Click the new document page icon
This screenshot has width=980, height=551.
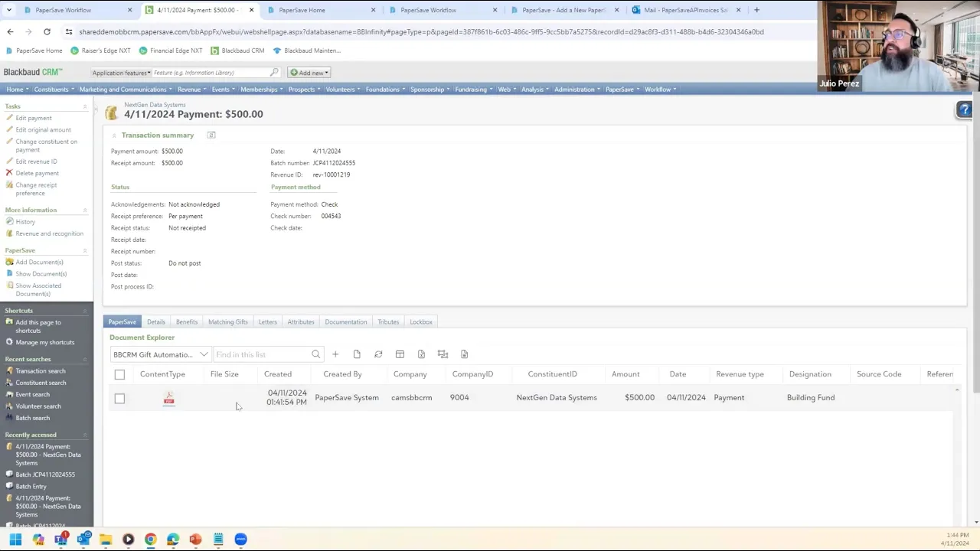coord(357,354)
